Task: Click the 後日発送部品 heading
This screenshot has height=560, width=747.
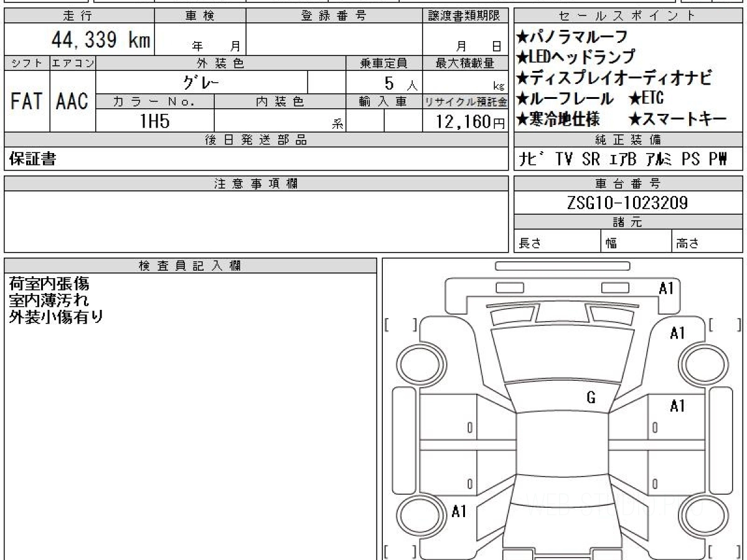Action: [256, 139]
